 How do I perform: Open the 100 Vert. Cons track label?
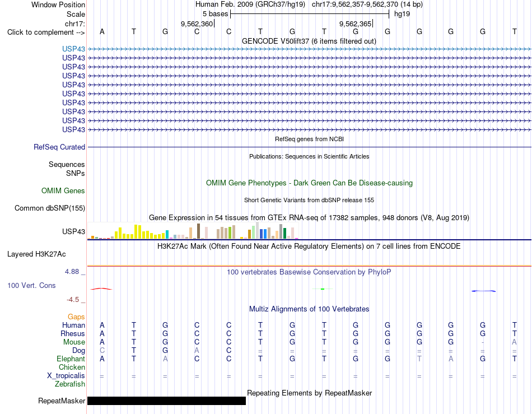(x=31, y=285)
